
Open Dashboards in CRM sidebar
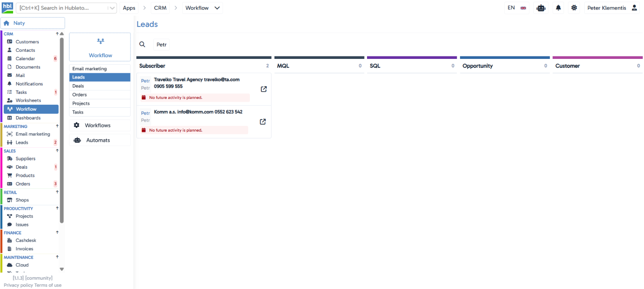tap(31, 118)
